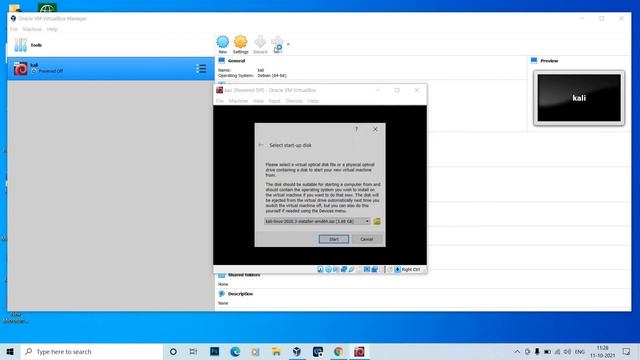Show hidden system tray icons
This screenshot has height=360, width=640.
(x=517, y=351)
